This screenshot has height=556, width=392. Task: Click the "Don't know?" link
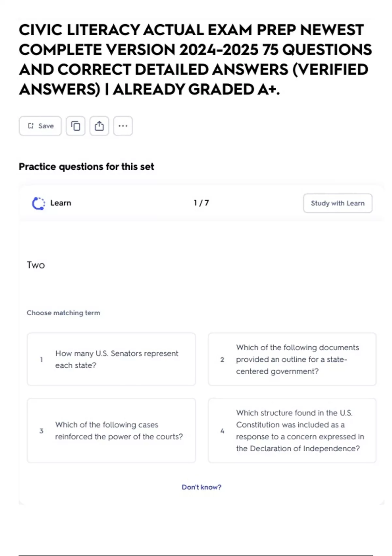coord(202,487)
